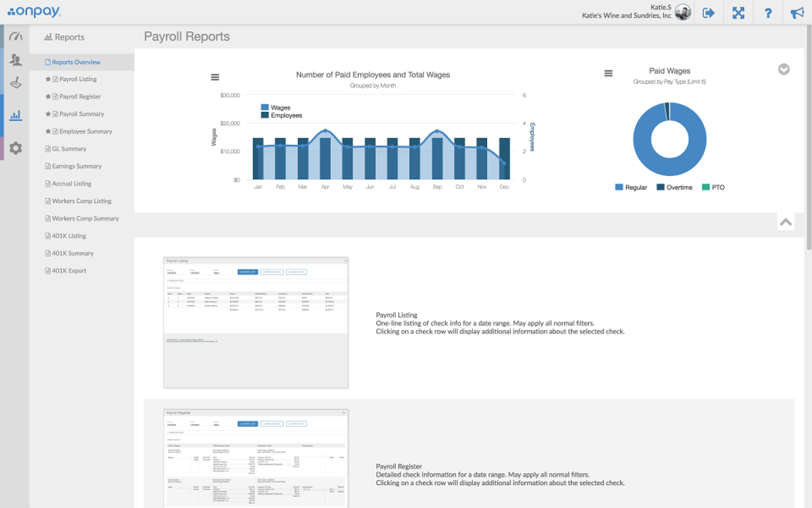Open the reports bar chart sidebar icon
Image resolution: width=812 pixels, height=508 pixels.
point(16,115)
